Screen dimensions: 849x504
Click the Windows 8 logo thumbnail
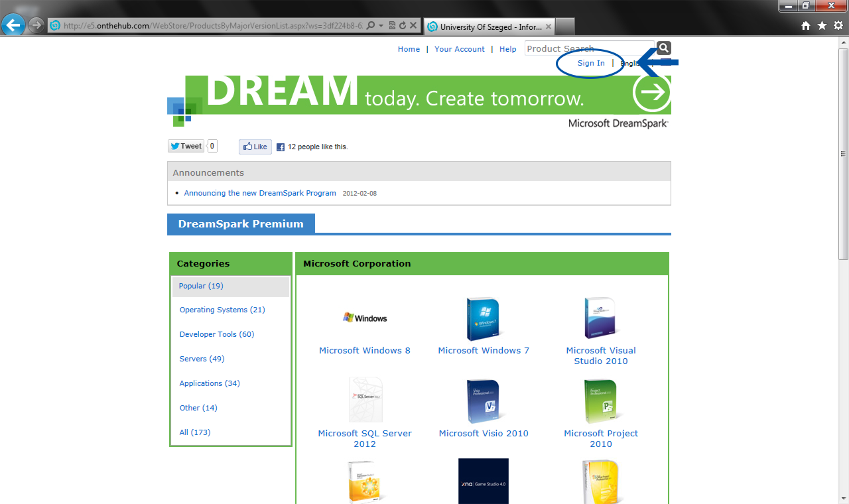pyautogui.click(x=365, y=318)
